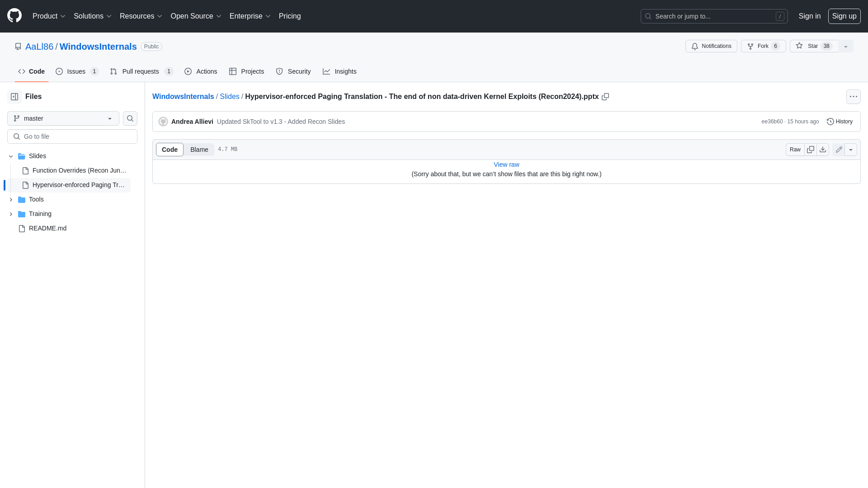The width and height of the screenshot is (868, 488).
Task: Open the Updated SkTool commit message
Action: click(x=281, y=122)
